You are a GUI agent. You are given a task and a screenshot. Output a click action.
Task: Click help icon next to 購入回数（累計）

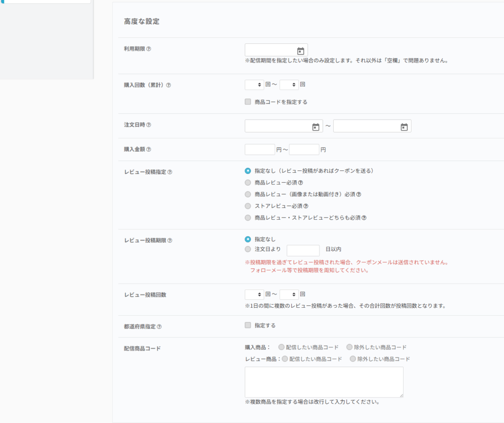click(x=168, y=85)
